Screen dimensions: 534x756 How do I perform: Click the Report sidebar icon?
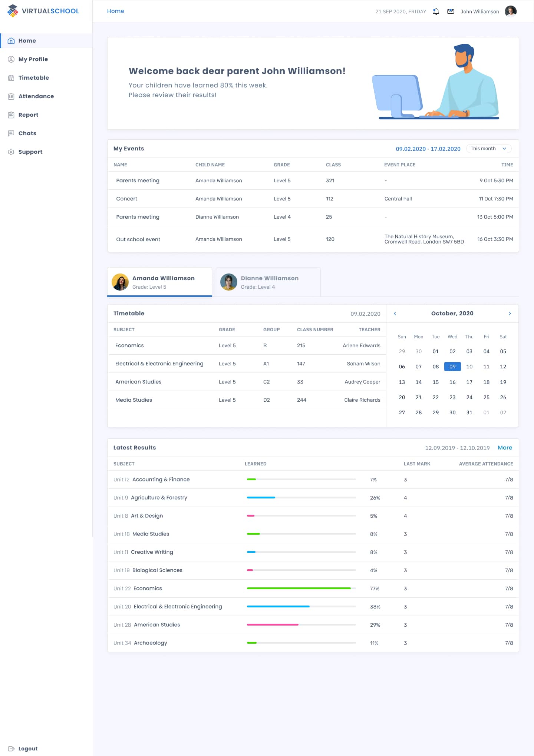[11, 115]
